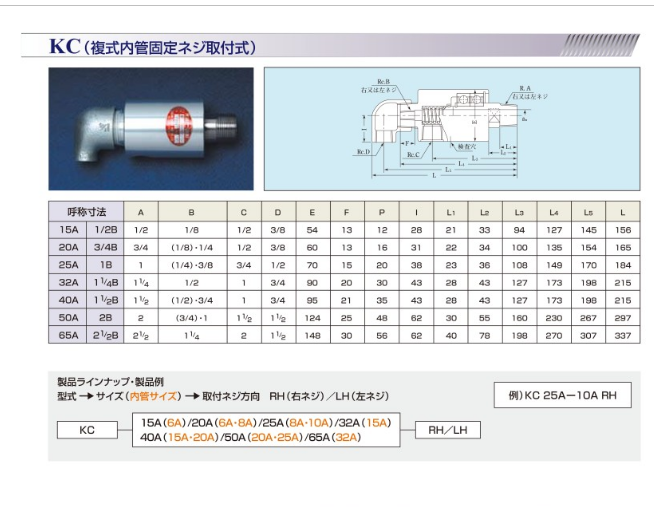
Task: Click the E value 70
Action: tap(312, 265)
